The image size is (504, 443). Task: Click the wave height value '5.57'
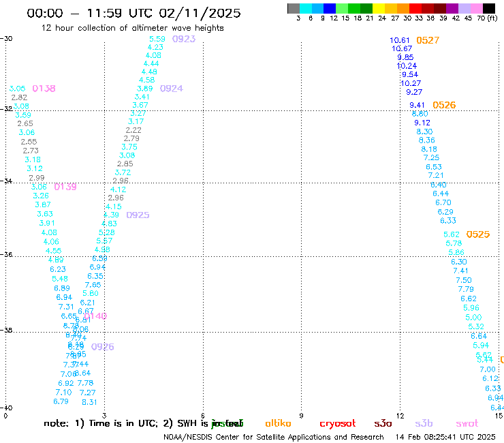pyautogui.click(x=104, y=241)
